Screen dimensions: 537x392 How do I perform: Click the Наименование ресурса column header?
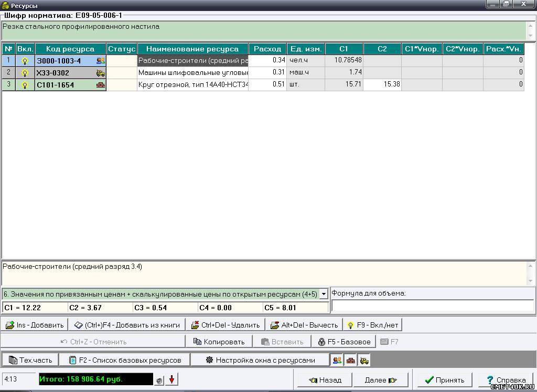click(192, 49)
